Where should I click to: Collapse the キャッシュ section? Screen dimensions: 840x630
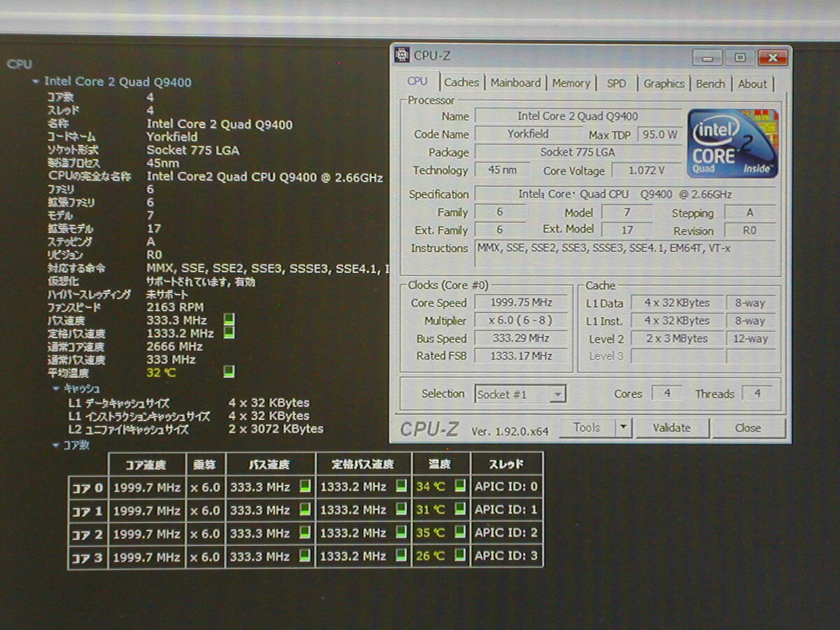[56, 388]
